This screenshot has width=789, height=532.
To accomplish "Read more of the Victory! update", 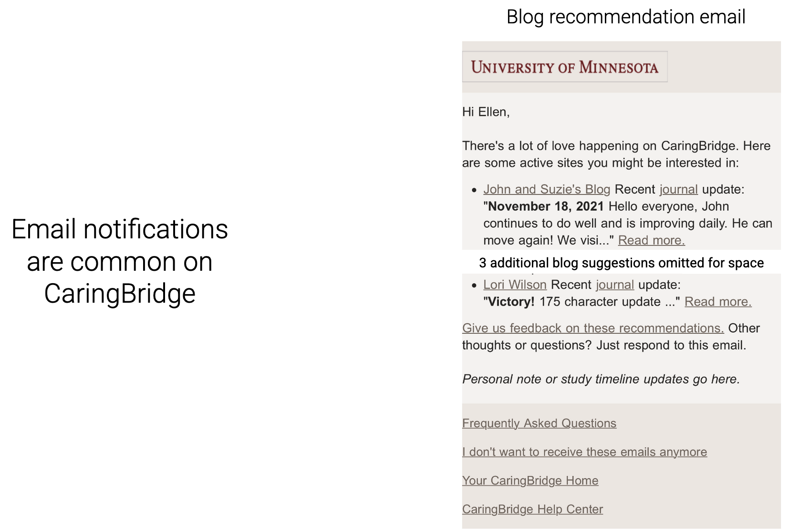I will [717, 302].
